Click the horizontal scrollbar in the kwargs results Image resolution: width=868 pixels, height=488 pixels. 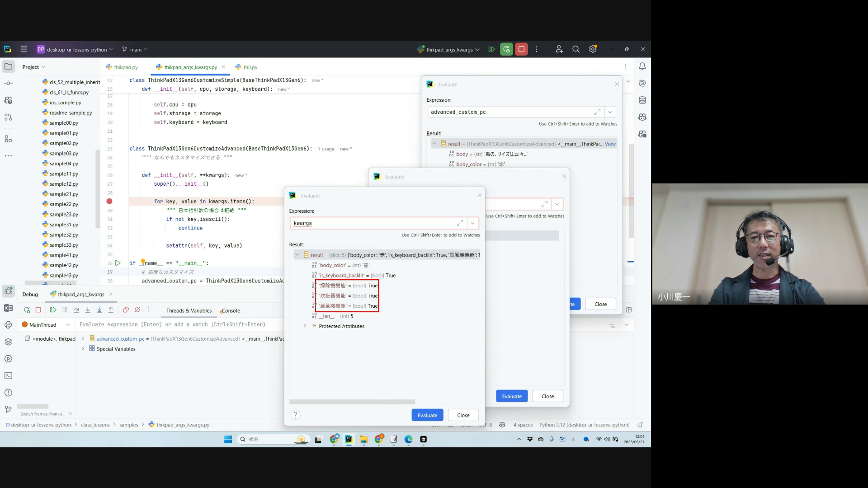pyautogui.click(x=352, y=402)
